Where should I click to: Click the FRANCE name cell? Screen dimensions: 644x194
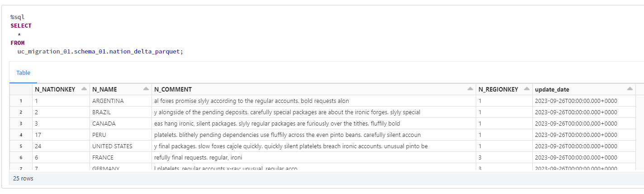tap(103, 157)
